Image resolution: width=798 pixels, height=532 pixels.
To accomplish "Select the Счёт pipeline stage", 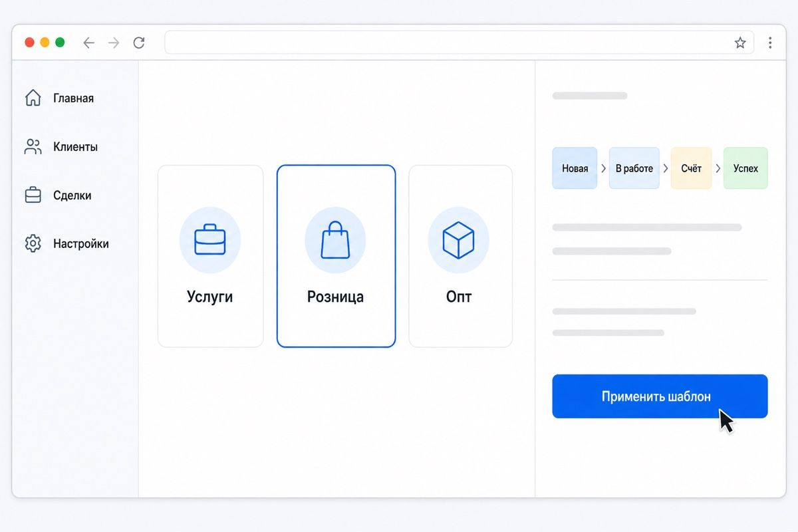I will (x=691, y=168).
